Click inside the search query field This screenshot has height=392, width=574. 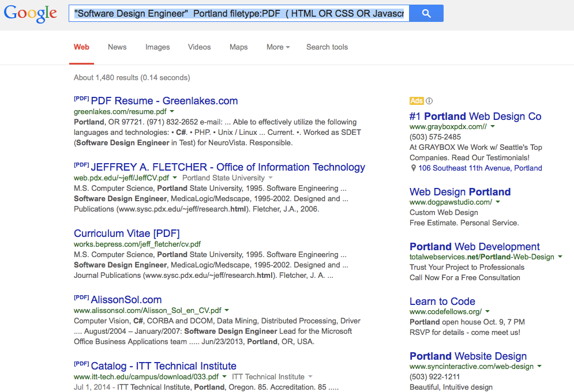(x=239, y=13)
